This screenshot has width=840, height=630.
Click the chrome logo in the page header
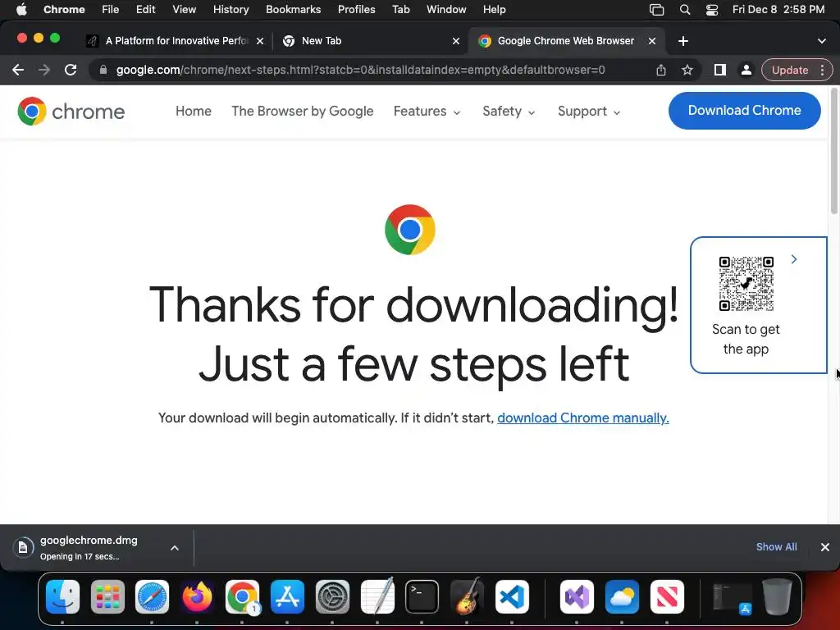(x=71, y=111)
